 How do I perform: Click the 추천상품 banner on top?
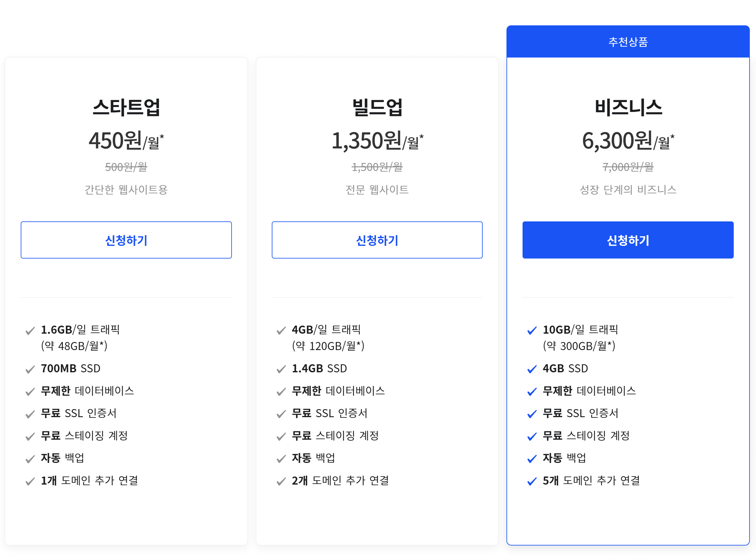(628, 41)
